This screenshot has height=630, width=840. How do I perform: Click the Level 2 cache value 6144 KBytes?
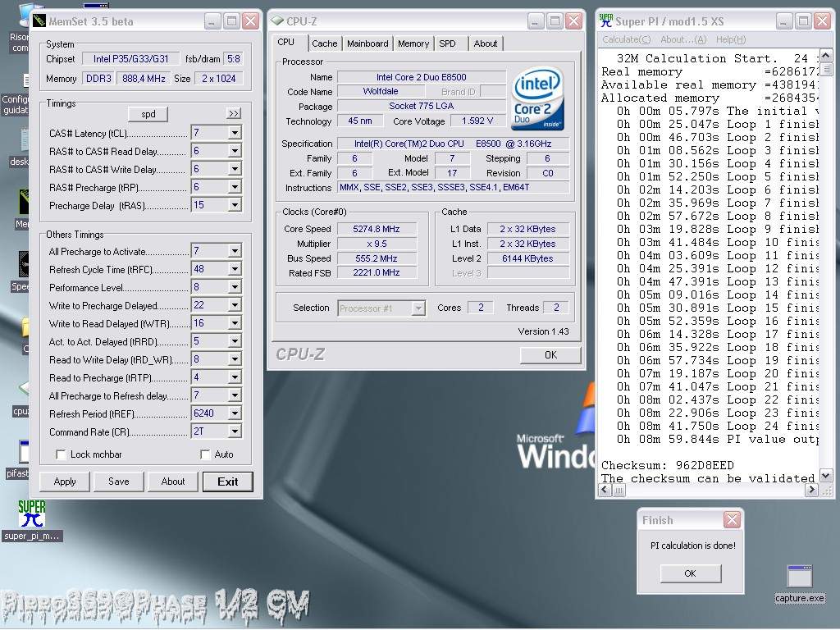527,258
